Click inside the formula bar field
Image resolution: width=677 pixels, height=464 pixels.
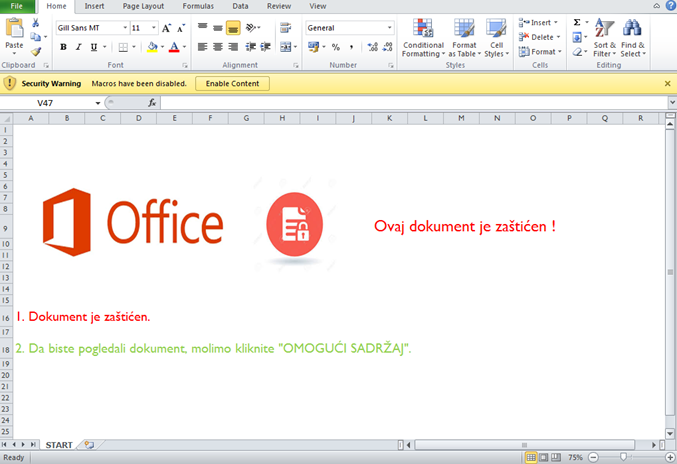[414, 103]
